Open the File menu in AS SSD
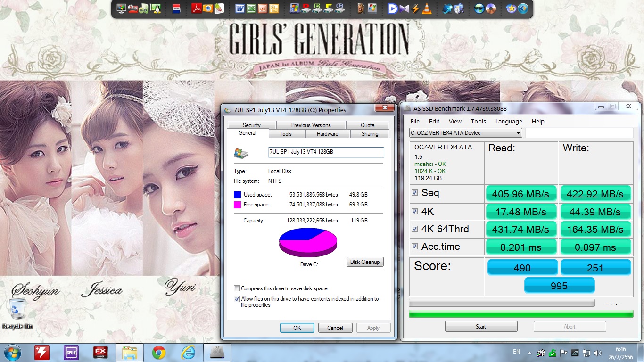Screen dimensions: 644x362 415,121
